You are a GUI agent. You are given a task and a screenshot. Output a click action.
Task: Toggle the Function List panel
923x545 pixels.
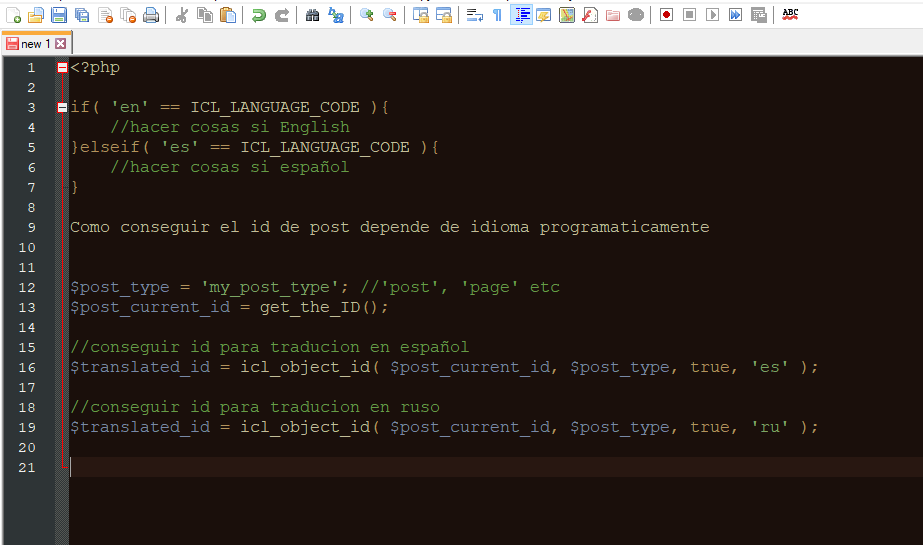point(590,15)
